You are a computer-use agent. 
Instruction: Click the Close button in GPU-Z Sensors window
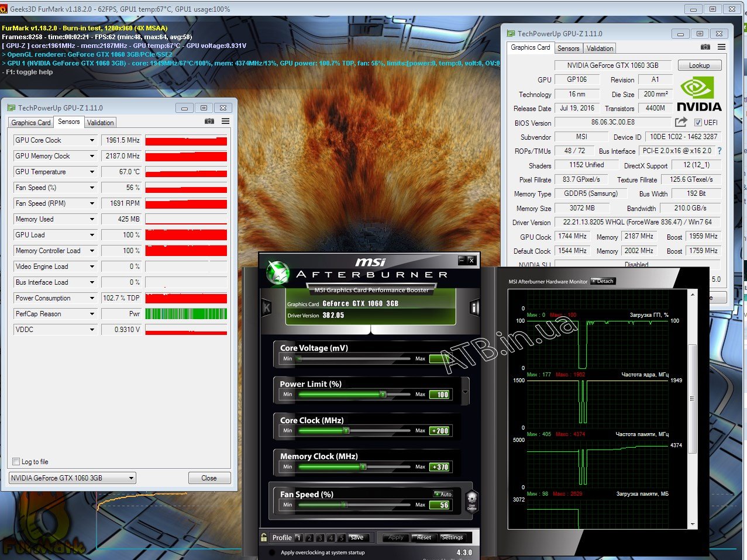click(x=209, y=478)
